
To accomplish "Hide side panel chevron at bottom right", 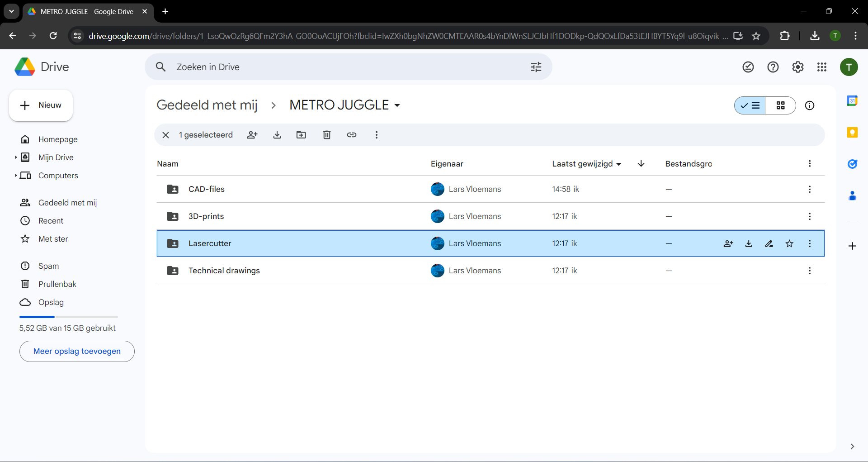I will click(x=852, y=446).
